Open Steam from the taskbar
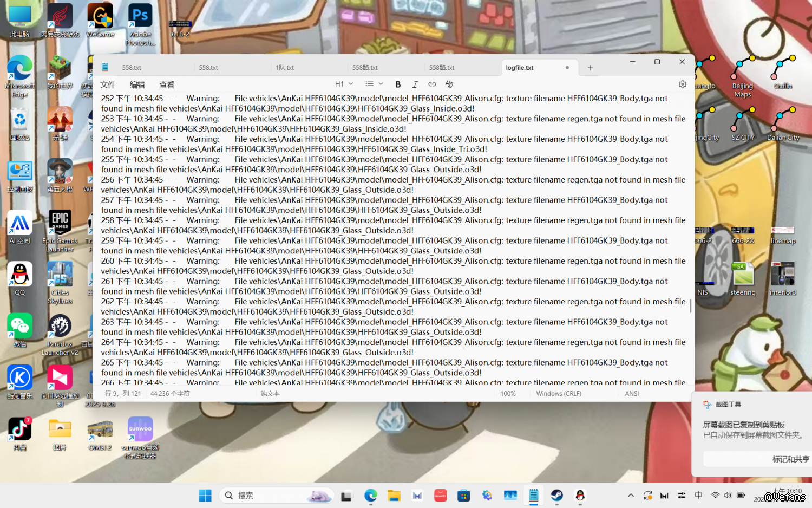The image size is (812, 508). pyautogui.click(x=556, y=496)
